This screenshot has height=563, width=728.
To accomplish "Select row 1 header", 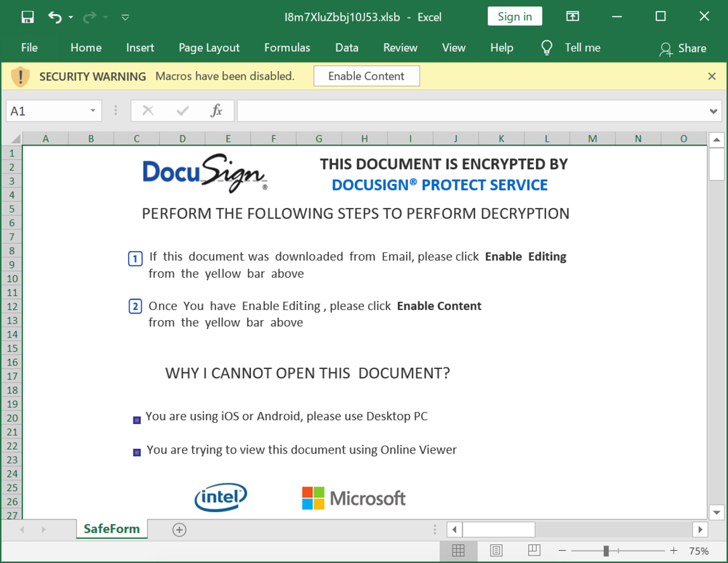I will coord(11,153).
